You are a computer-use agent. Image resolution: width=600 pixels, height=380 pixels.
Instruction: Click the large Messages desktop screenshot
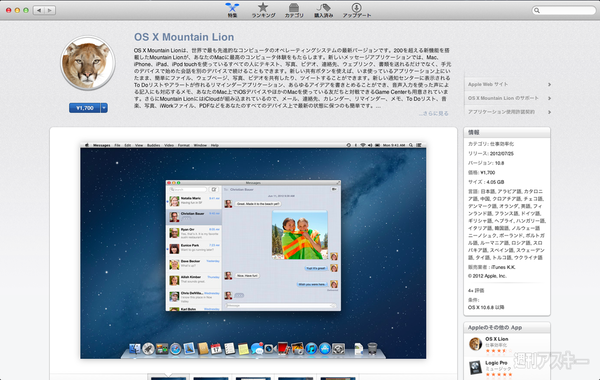pos(253,251)
